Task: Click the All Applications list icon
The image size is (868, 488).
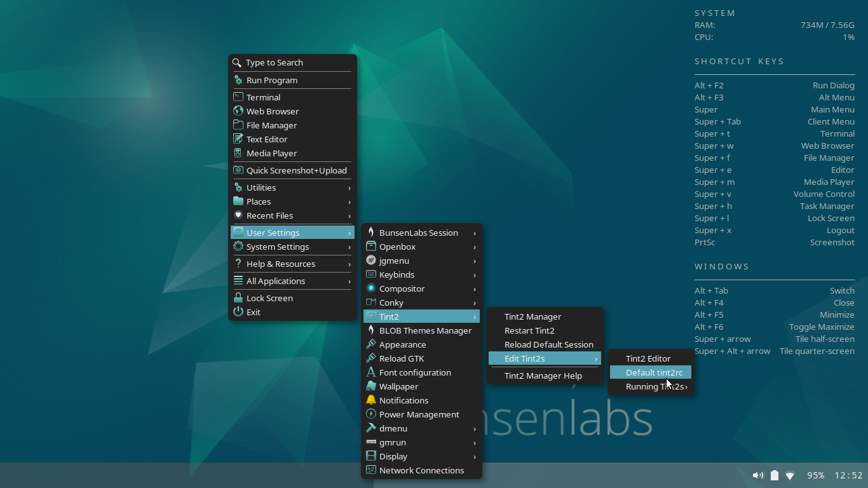Action: (x=238, y=281)
